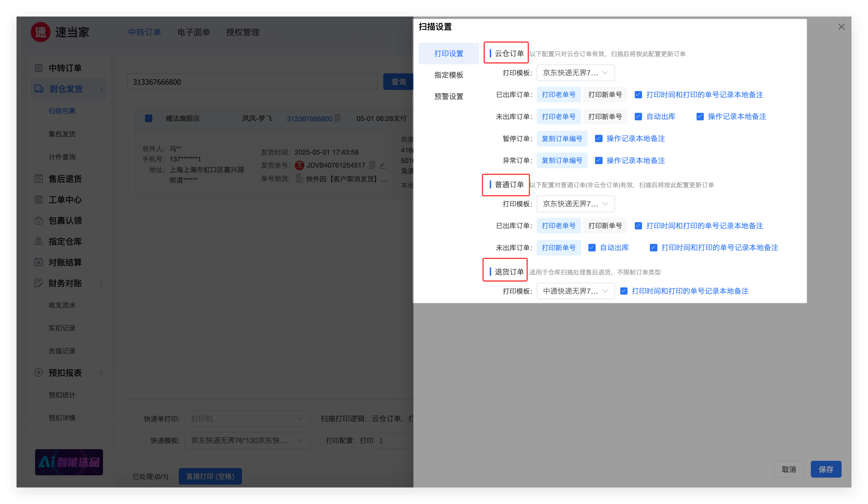Click the 对账结算 sidebar icon
This screenshot has width=868, height=504.
pos(39,262)
